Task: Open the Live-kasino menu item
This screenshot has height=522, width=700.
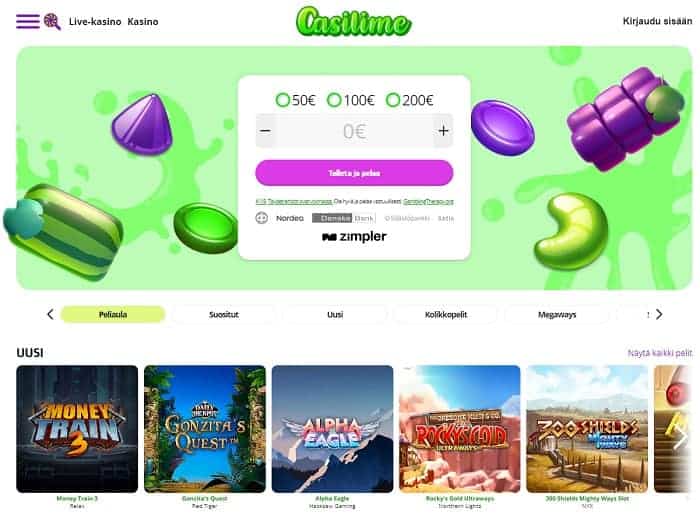Action: [95, 21]
